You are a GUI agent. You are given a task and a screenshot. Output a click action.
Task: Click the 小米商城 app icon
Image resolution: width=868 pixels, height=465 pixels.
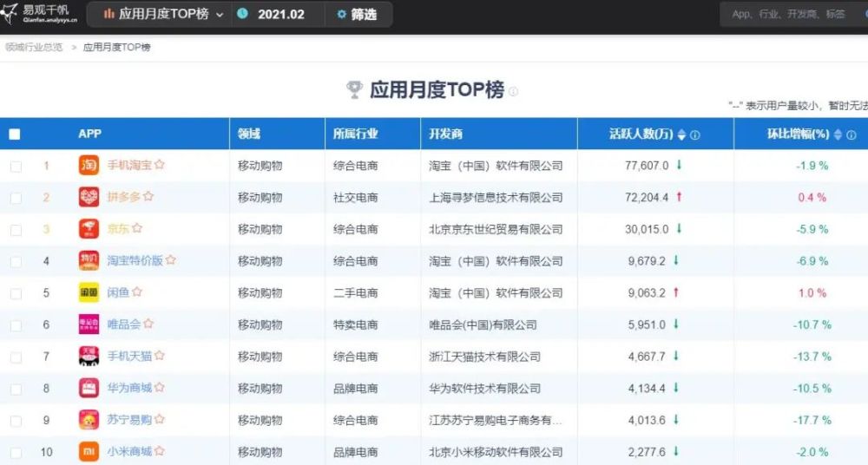pos(89,452)
